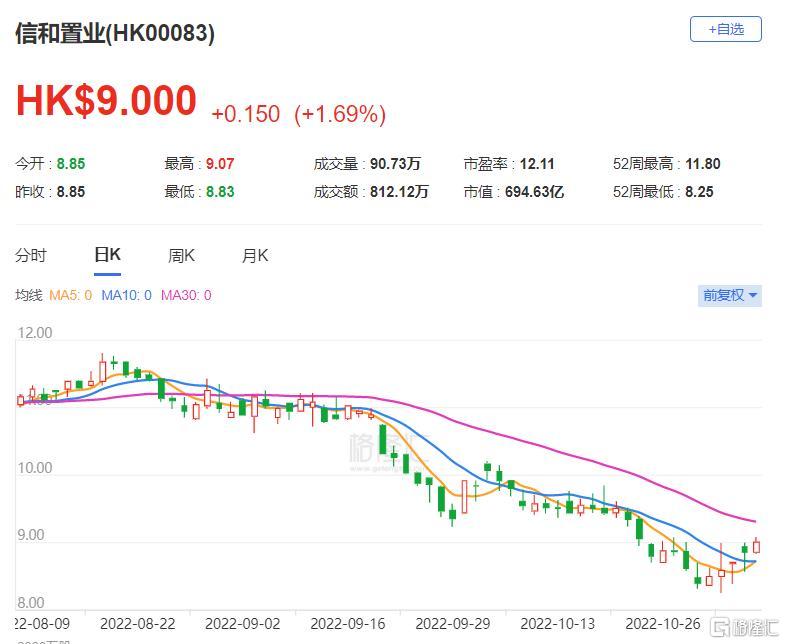Toggle the MA30 moving average indicator
The width and height of the screenshot is (785, 644).
click(x=187, y=295)
